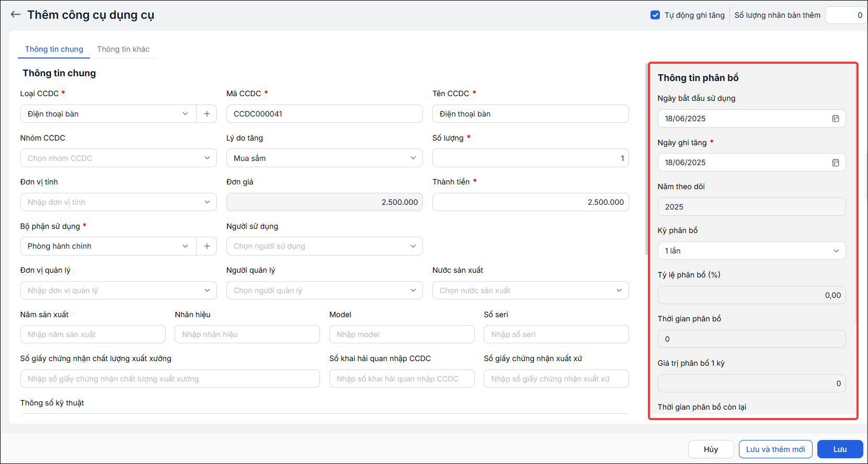The height and width of the screenshot is (464, 868).
Task: Open Đơn vị tính dropdown
Action: pyautogui.click(x=119, y=202)
